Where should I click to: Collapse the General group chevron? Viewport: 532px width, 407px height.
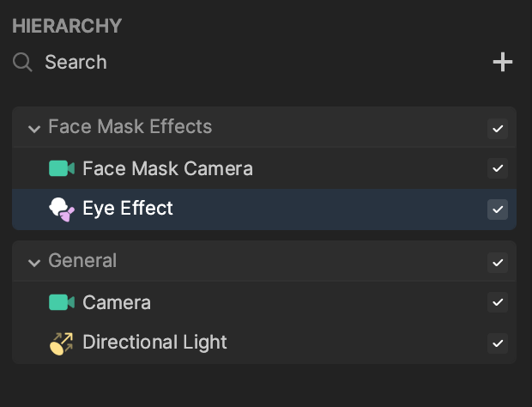34,263
